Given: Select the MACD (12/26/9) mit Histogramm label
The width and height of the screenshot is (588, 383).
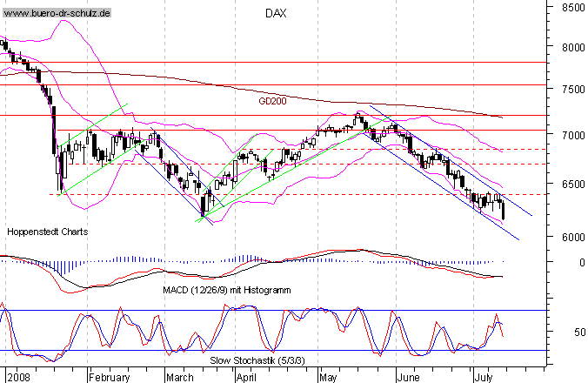Looking at the screenshot, I should [x=227, y=290].
